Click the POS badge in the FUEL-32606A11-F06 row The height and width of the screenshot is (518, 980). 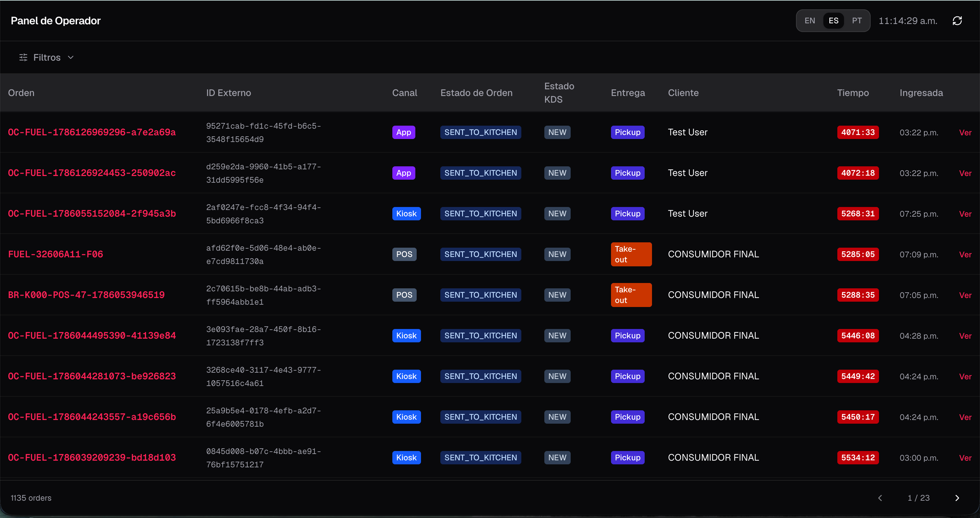(404, 254)
